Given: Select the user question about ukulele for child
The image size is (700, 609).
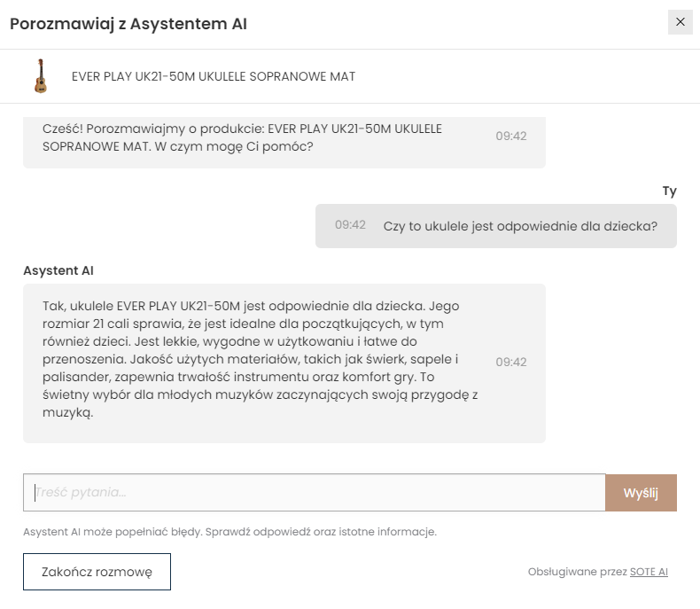Looking at the screenshot, I should pyautogui.click(x=520, y=226).
